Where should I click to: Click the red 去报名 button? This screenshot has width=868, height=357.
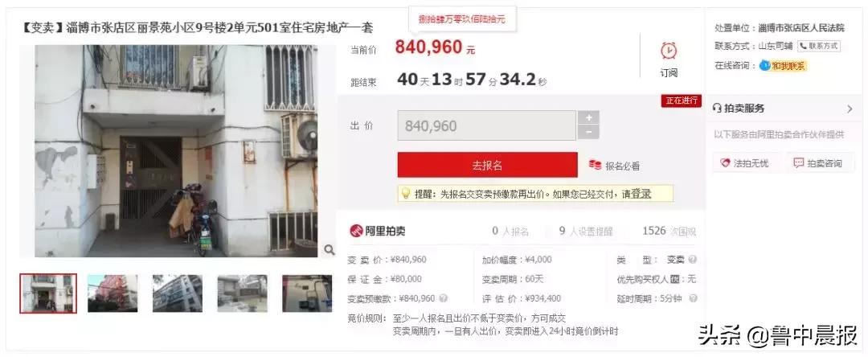[x=487, y=165]
